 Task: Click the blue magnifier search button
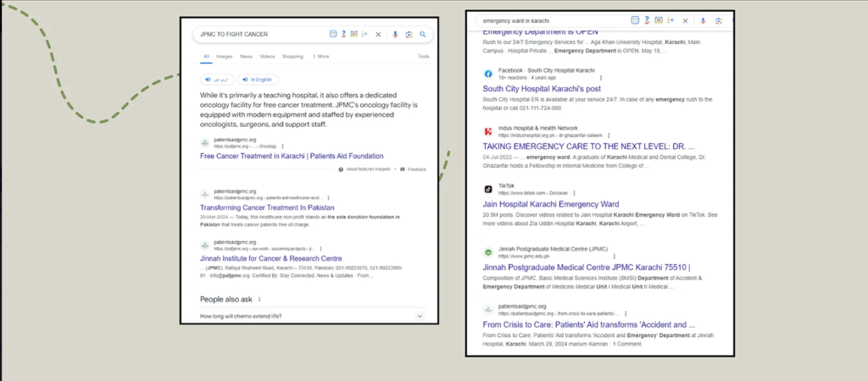click(423, 34)
